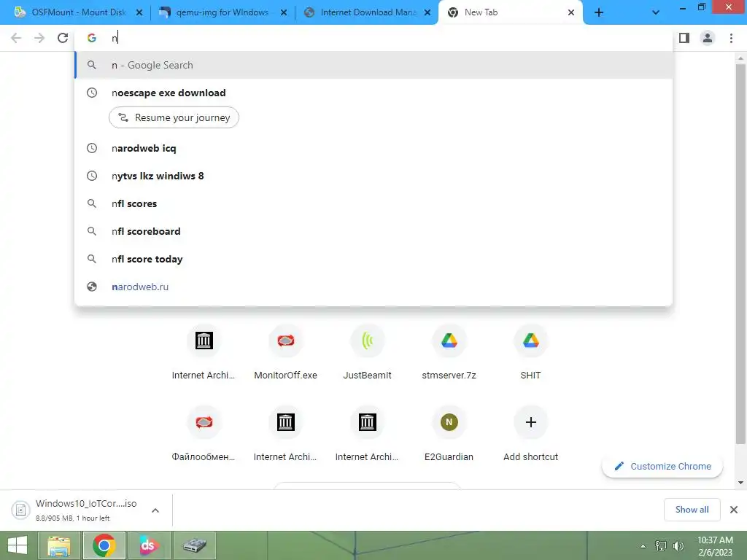The width and height of the screenshot is (747, 560).
Task: Click the Resume your journey chip
Action: [174, 117]
